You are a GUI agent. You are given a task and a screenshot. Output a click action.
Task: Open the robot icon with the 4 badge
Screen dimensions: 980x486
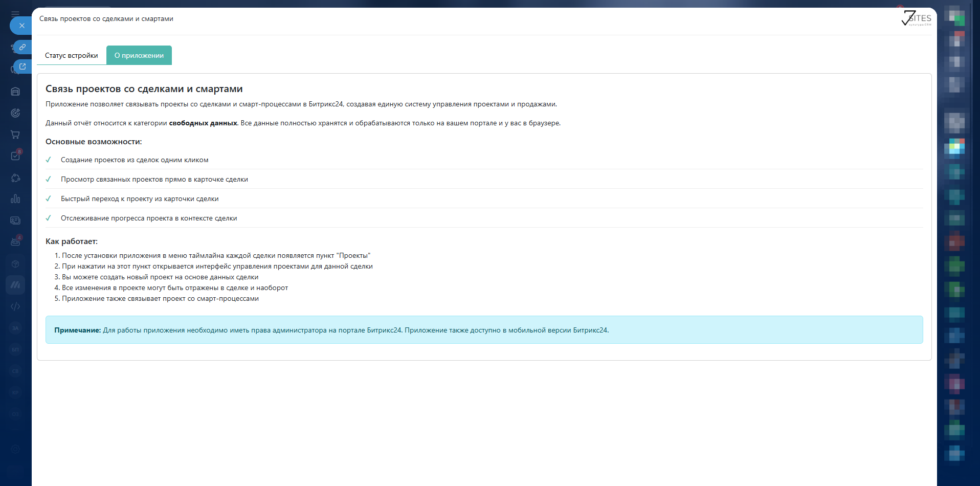(x=15, y=242)
